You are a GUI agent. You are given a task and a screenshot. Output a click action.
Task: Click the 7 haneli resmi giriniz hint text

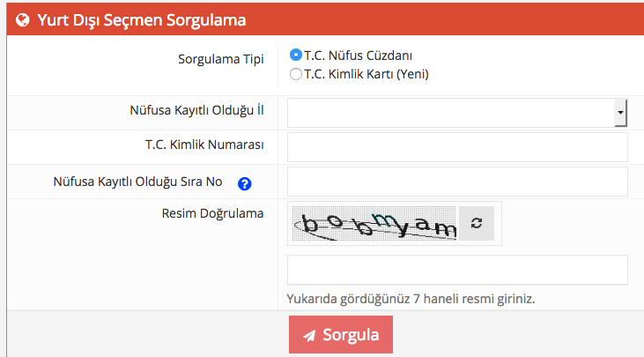tap(411, 298)
